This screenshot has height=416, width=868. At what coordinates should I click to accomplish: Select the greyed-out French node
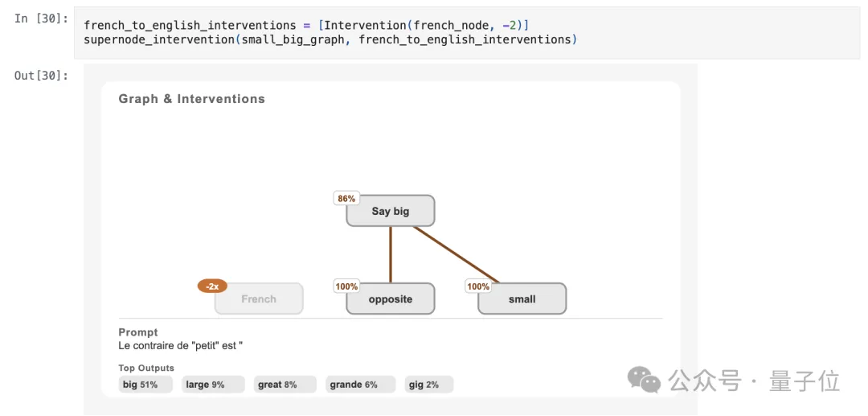(259, 299)
